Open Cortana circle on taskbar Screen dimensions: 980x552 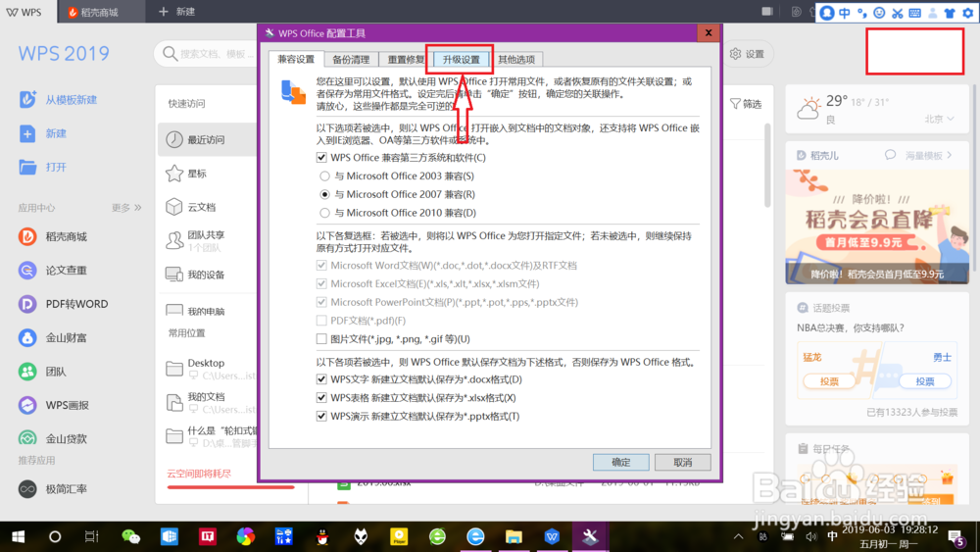pyautogui.click(x=55, y=536)
